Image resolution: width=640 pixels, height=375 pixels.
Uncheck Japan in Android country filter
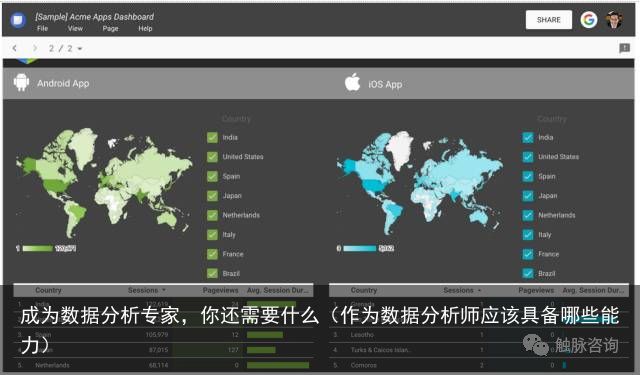pyautogui.click(x=212, y=196)
